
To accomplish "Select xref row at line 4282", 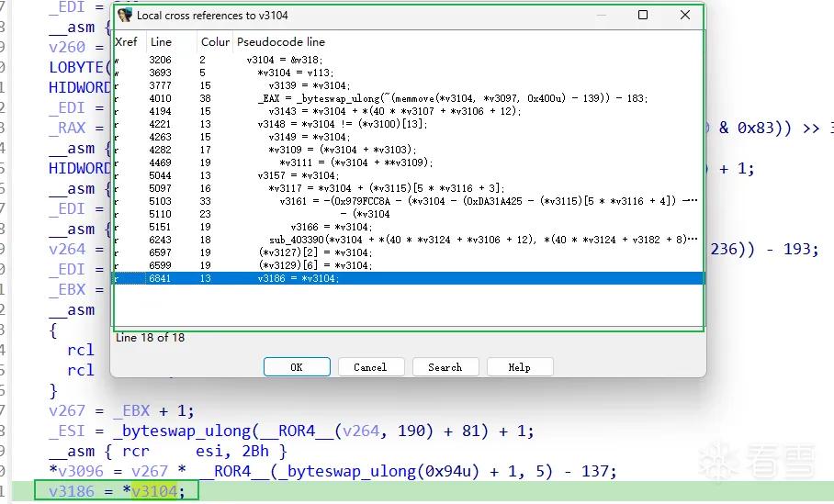I will tap(409, 150).
